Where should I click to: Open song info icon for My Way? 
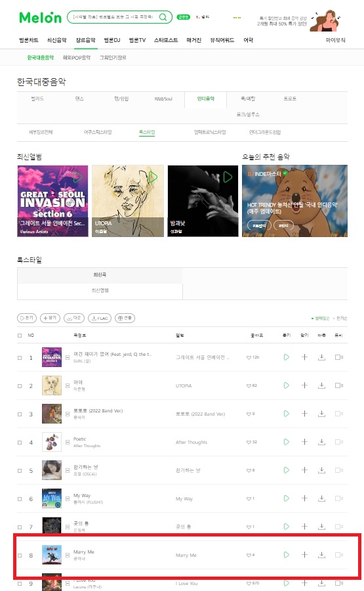[68, 498]
